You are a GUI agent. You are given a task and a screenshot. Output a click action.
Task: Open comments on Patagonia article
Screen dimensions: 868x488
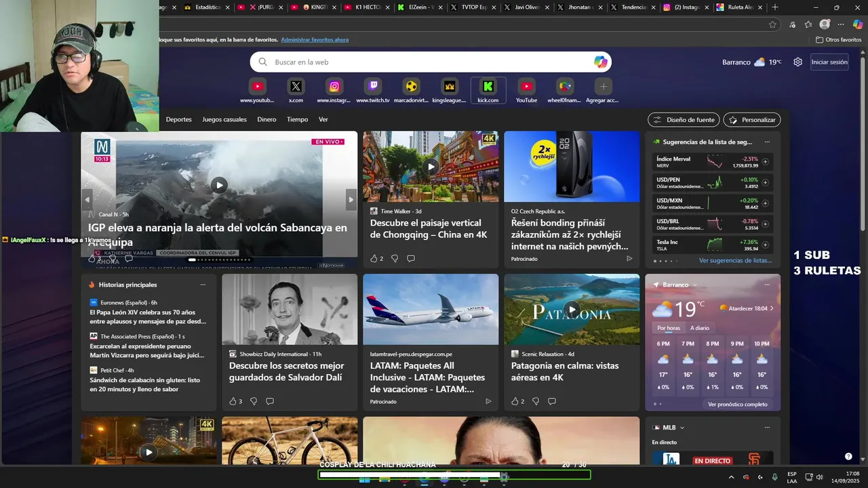pos(552,401)
